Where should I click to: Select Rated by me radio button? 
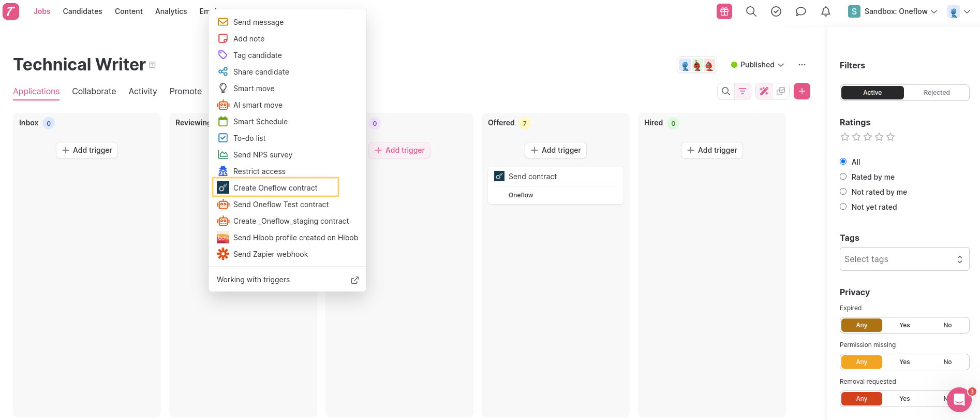tap(843, 177)
